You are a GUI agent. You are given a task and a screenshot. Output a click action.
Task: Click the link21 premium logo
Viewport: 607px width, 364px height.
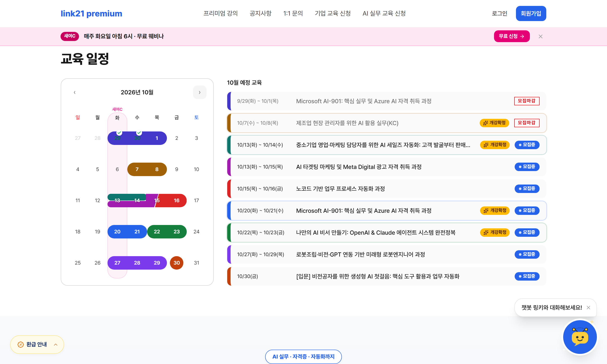point(91,13)
